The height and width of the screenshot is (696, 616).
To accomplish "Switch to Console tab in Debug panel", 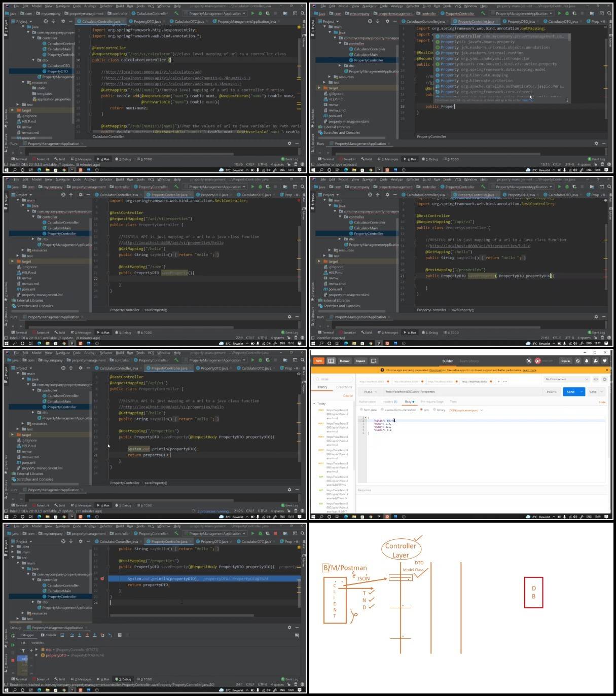I will [49, 635].
